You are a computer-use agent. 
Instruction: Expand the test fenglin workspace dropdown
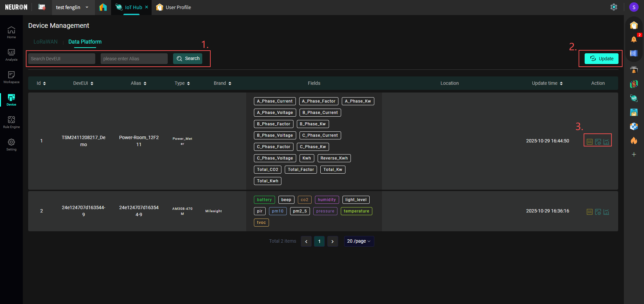pyautogui.click(x=87, y=7)
